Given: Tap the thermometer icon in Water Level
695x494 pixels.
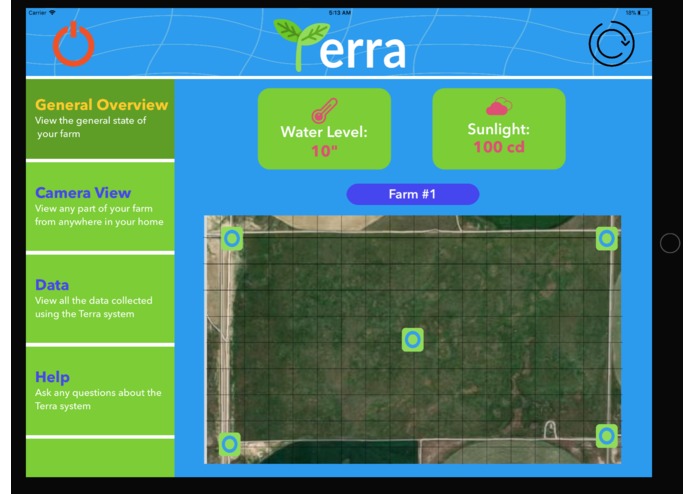Looking at the screenshot, I should point(324,110).
